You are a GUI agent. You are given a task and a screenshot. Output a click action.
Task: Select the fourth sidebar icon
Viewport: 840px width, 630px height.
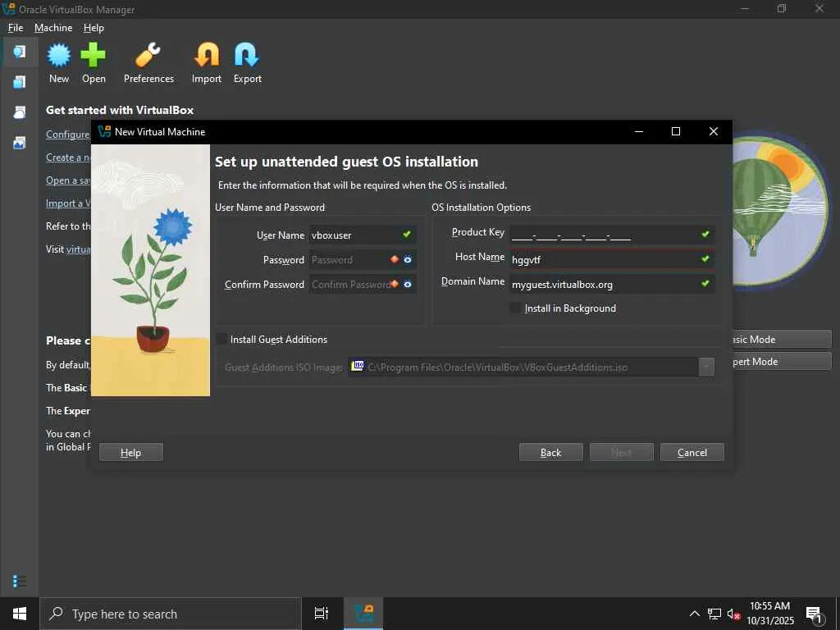[20, 143]
